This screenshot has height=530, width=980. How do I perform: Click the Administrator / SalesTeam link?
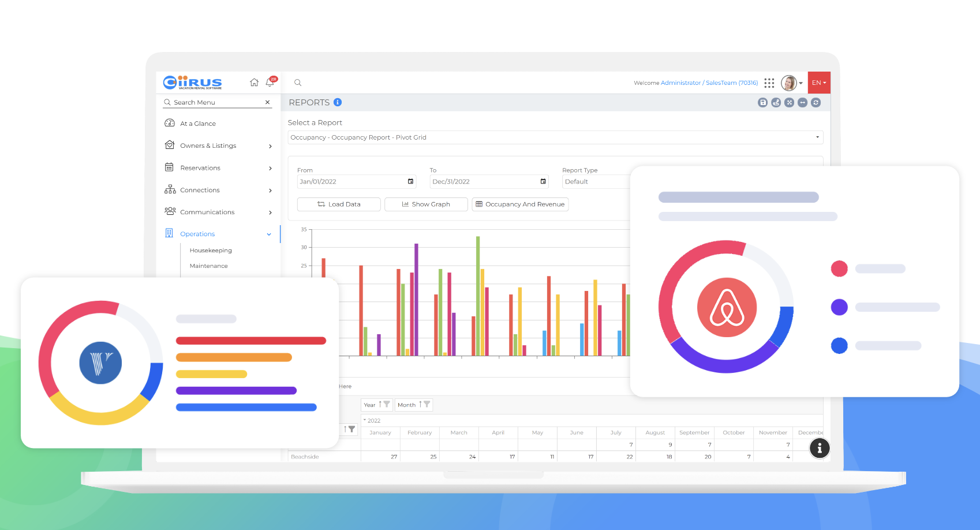[709, 83]
